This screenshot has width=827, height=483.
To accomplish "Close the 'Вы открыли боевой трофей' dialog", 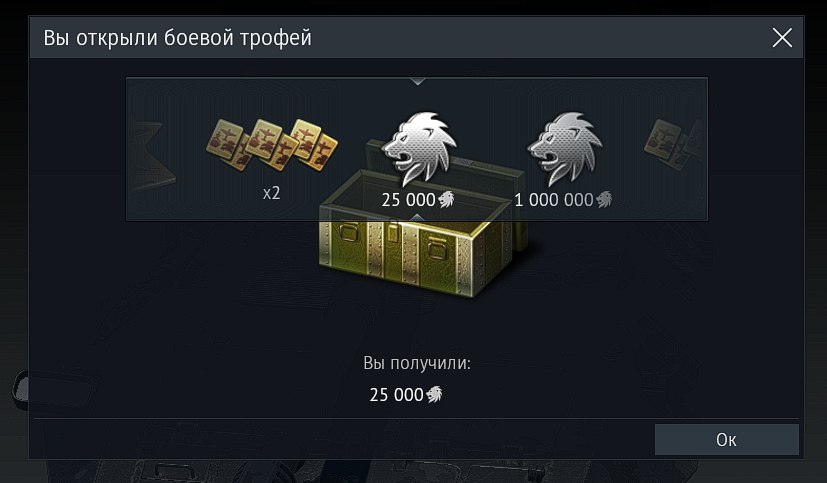I will coord(782,37).
